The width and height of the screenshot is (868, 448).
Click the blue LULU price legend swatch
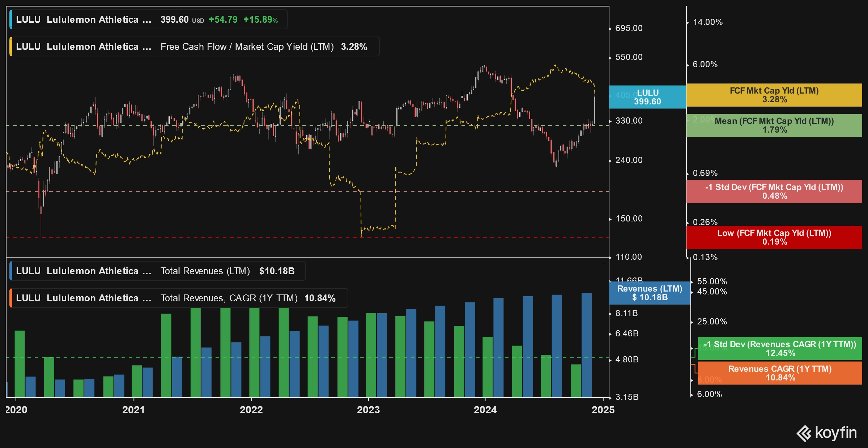tap(11, 20)
